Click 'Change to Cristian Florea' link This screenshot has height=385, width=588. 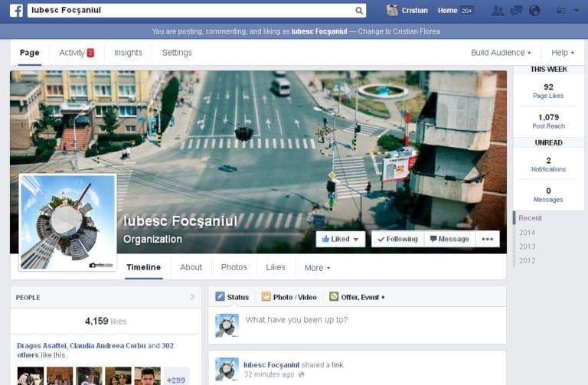(x=399, y=31)
